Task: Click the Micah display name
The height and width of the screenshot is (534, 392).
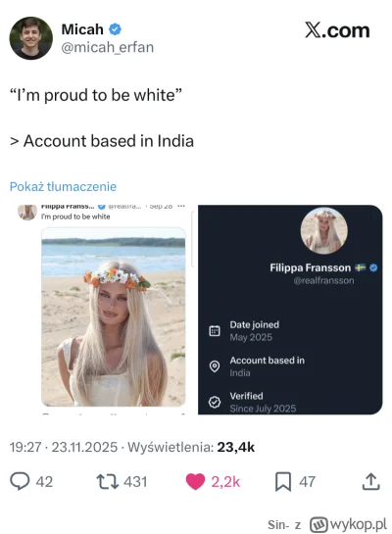Action: click(x=82, y=29)
